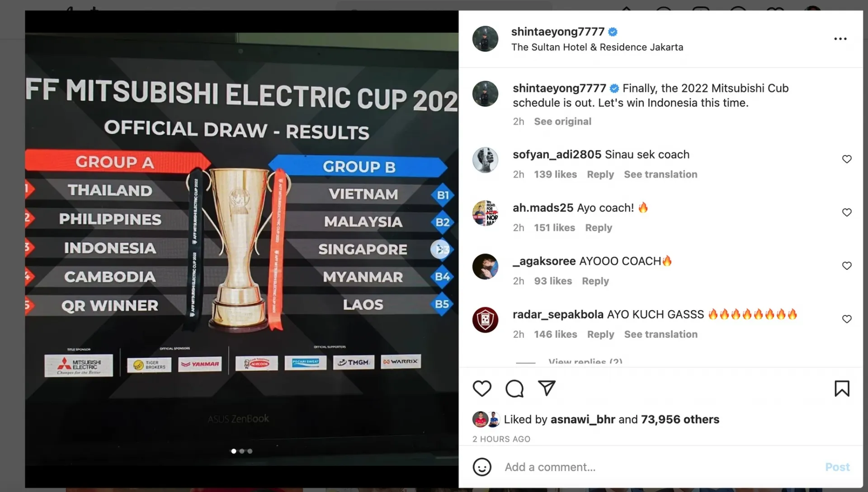Save post with the bookmark icon
Screen dimensions: 868x492
[842, 389]
